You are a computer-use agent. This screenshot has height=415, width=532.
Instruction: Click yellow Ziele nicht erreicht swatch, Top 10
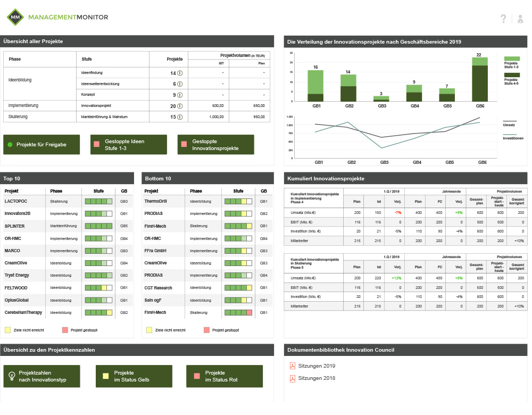click(x=8, y=330)
